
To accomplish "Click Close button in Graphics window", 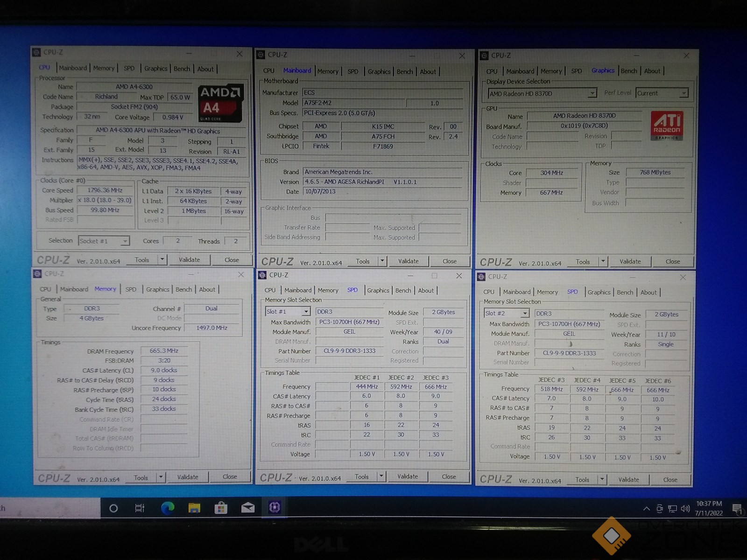I will (673, 261).
